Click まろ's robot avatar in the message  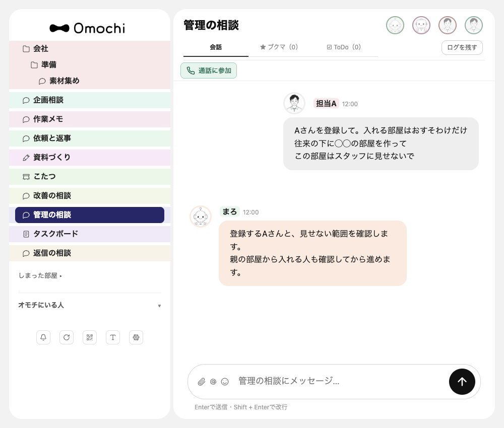pyautogui.click(x=201, y=217)
